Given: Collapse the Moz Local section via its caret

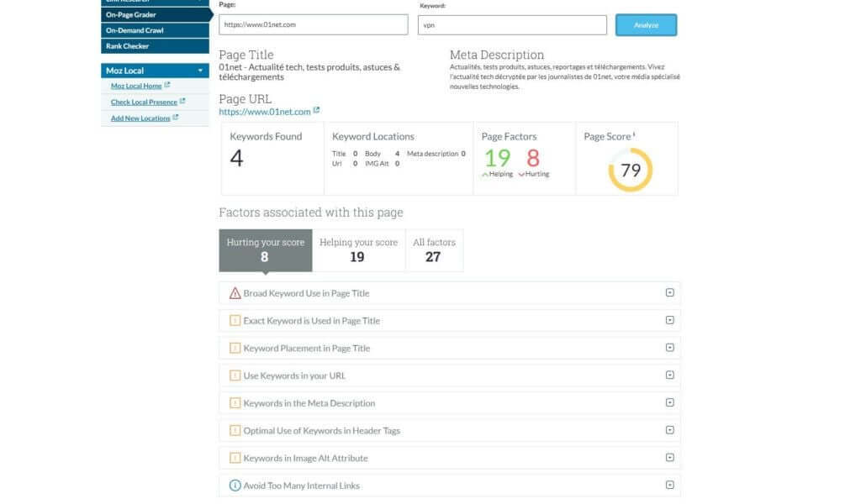Looking at the screenshot, I should pos(201,71).
